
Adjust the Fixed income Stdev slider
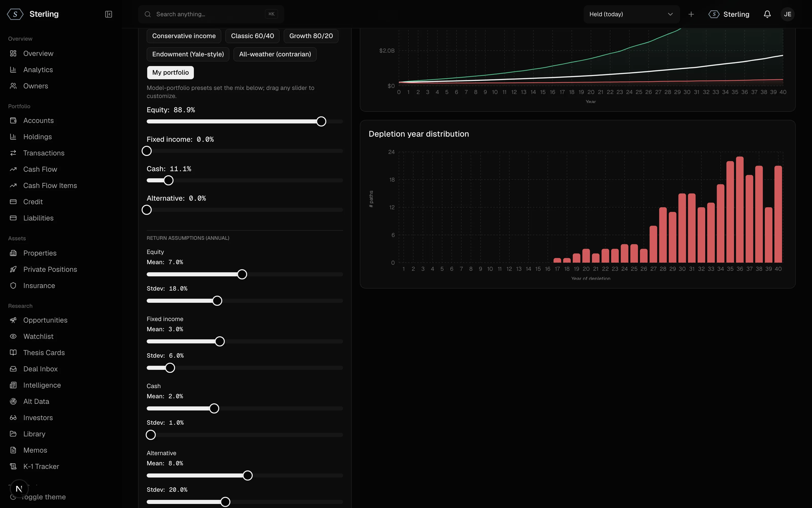170,368
